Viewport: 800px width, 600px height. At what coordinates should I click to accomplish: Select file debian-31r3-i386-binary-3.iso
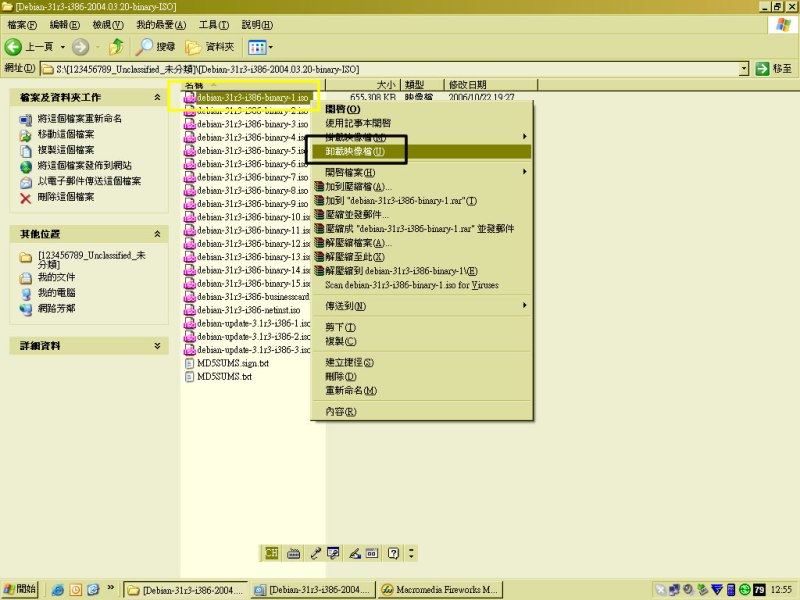coord(253,124)
